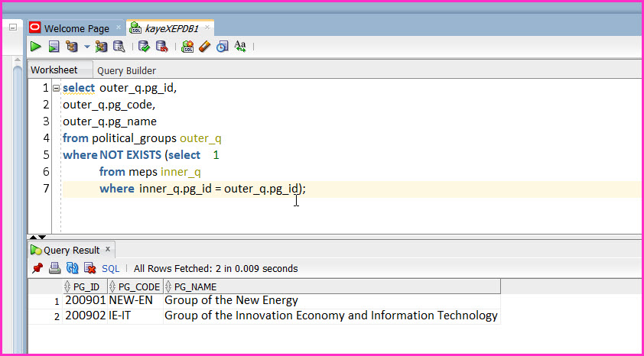Switch to the Welcome Page tab
This screenshot has height=356, width=644.
76,29
